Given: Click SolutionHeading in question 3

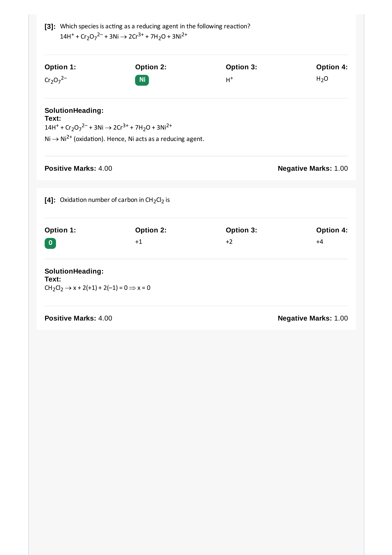Looking at the screenshot, I should click(74, 110).
